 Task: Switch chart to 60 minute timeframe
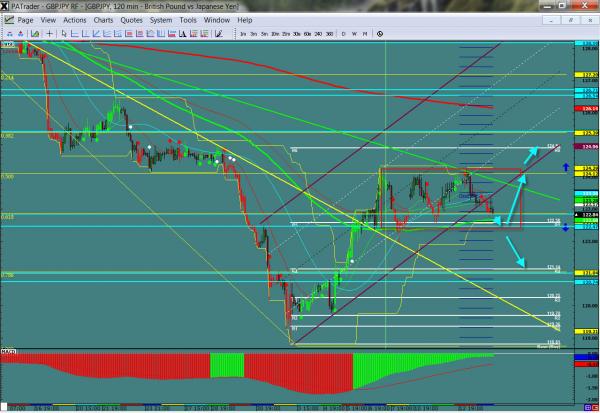click(x=307, y=34)
